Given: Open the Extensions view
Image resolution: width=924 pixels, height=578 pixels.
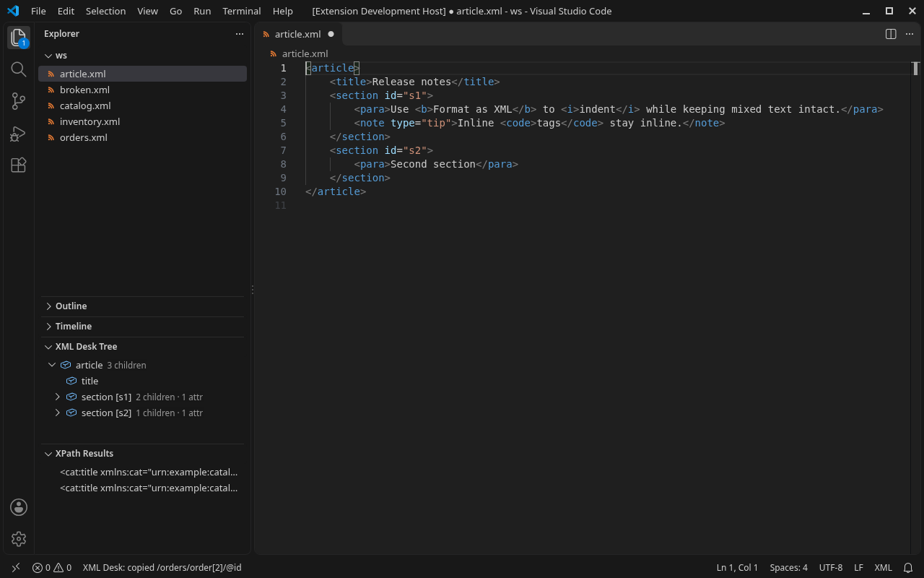Looking at the screenshot, I should (19, 165).
